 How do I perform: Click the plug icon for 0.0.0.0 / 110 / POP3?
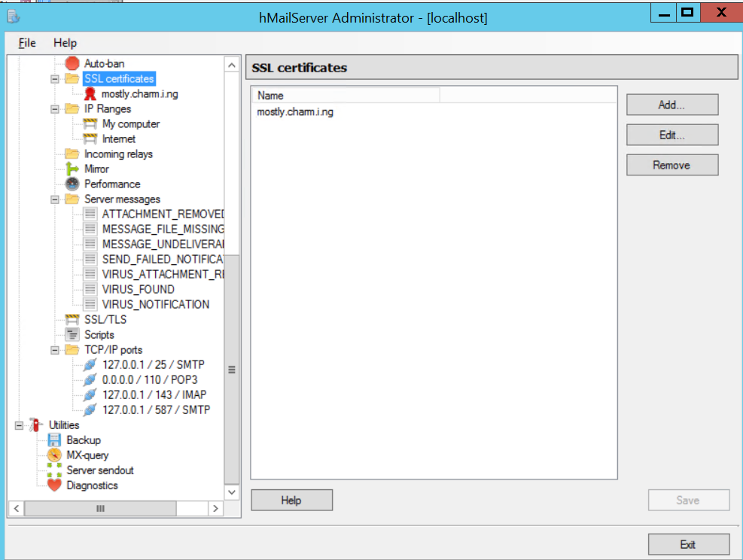(90, 380)
